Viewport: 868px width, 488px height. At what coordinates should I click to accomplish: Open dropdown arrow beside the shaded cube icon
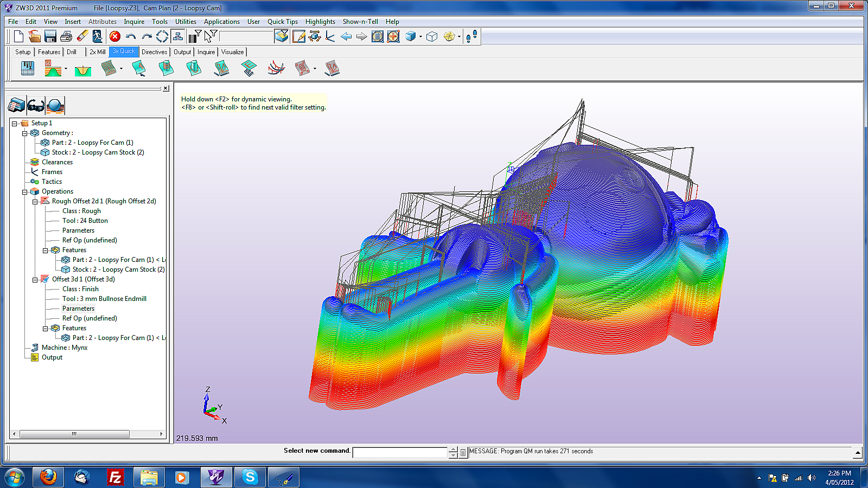(x=420, y=37)
